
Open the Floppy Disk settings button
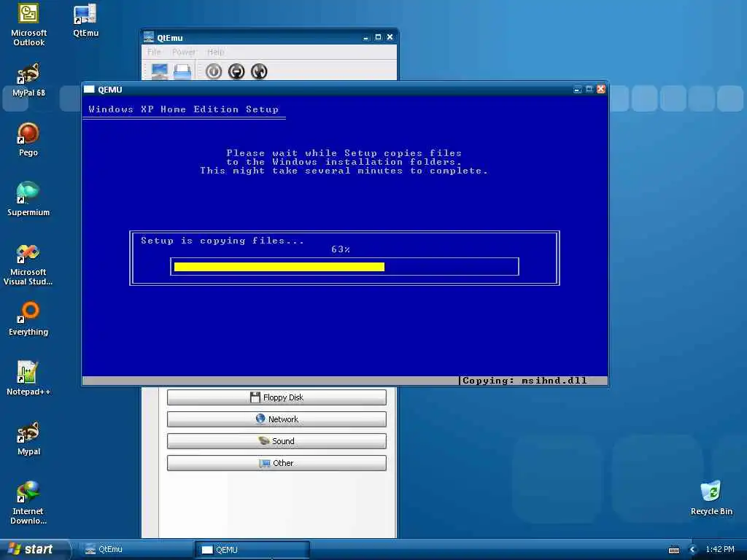[276, 397]
